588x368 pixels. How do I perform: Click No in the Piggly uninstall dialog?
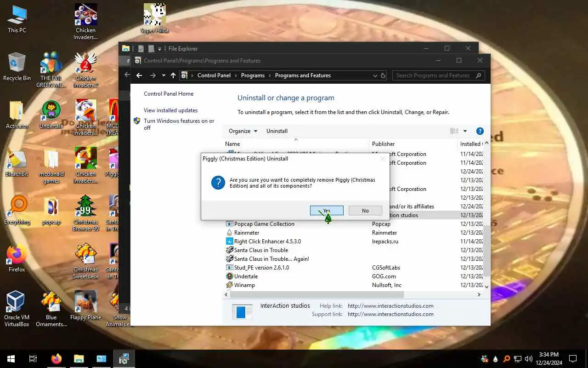[365, 211]
